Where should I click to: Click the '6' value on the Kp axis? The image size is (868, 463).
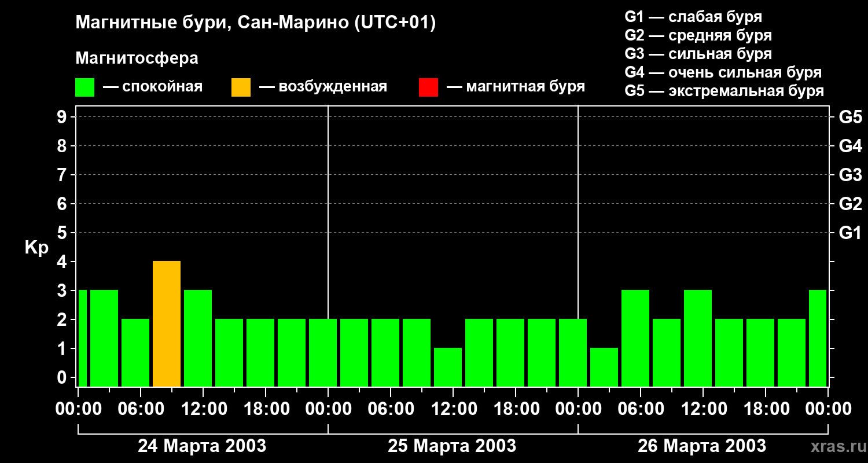pyautogui.click(x=63, y=204)
